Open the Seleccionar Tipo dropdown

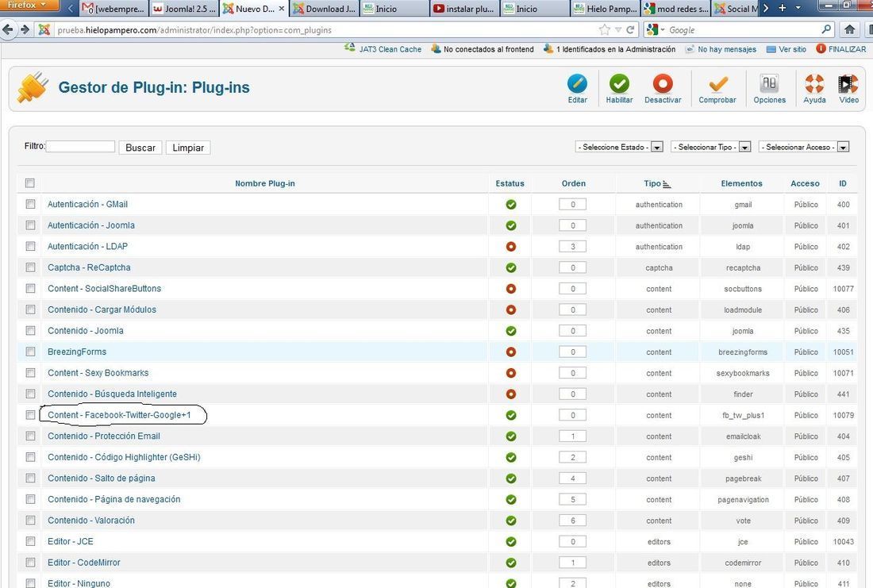(x=711, y=147)
